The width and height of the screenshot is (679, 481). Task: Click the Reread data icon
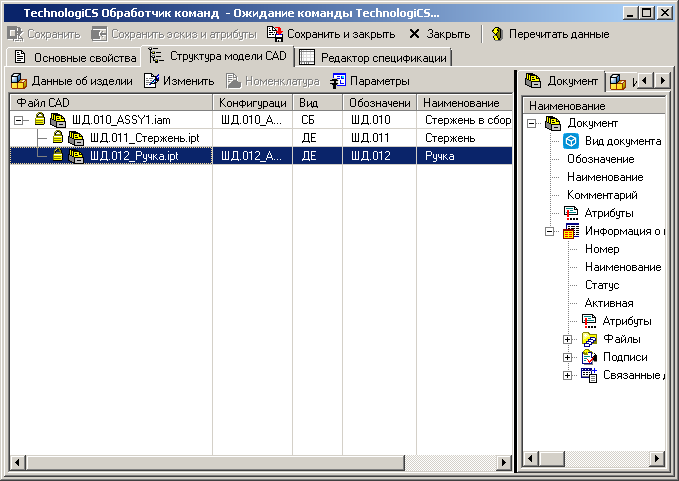click(x=497, y=34)
